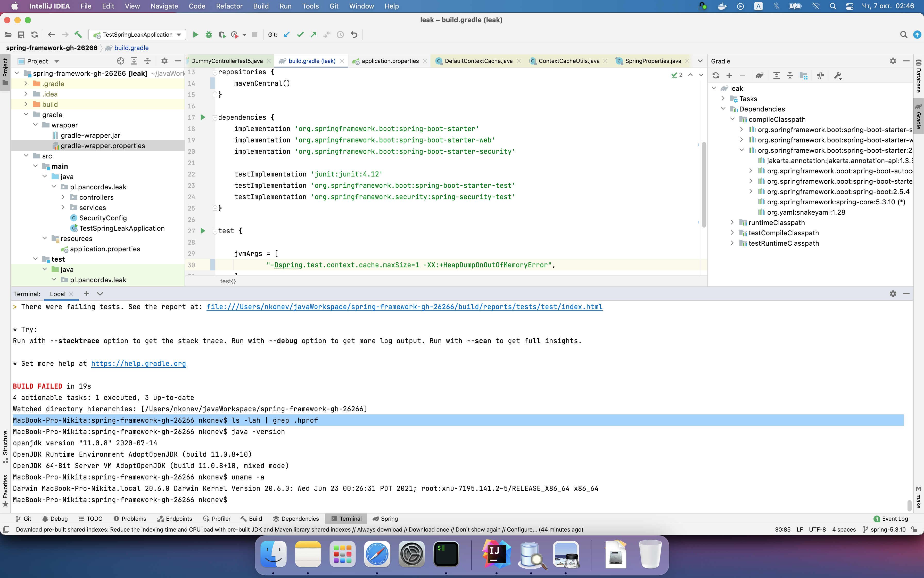Click UTF-8 encoding in status bar
The height and width of the screenshot is (578, 924).
[x=817, y=529]
